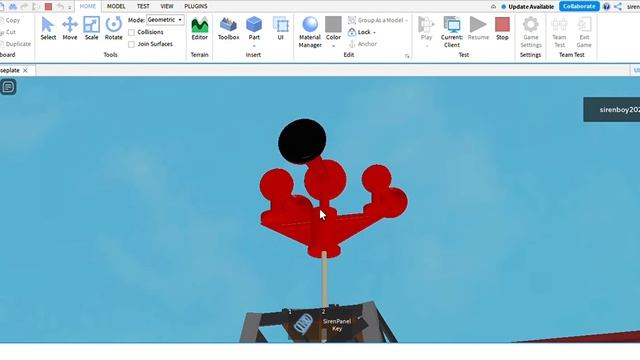The image size is (640, 360).
Task: Enable the Join Surfaces checkbox
Action: click(x=131, y=44)
